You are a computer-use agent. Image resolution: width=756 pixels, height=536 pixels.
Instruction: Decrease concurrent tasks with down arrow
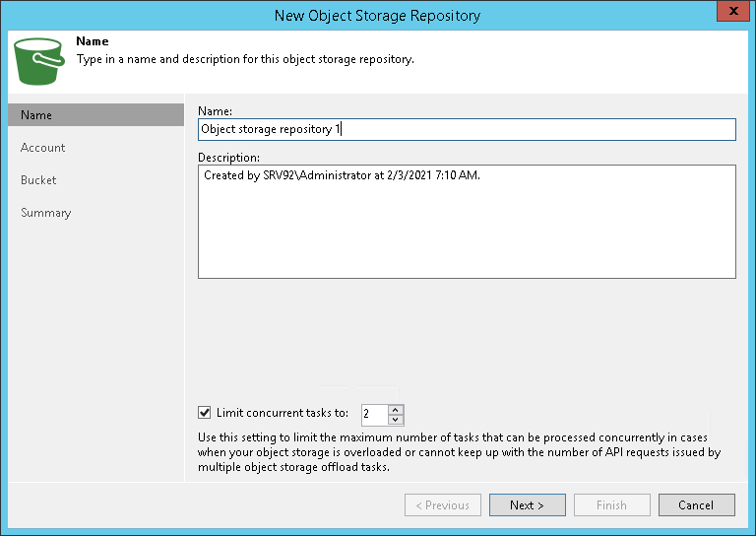(x=395, y=419)
